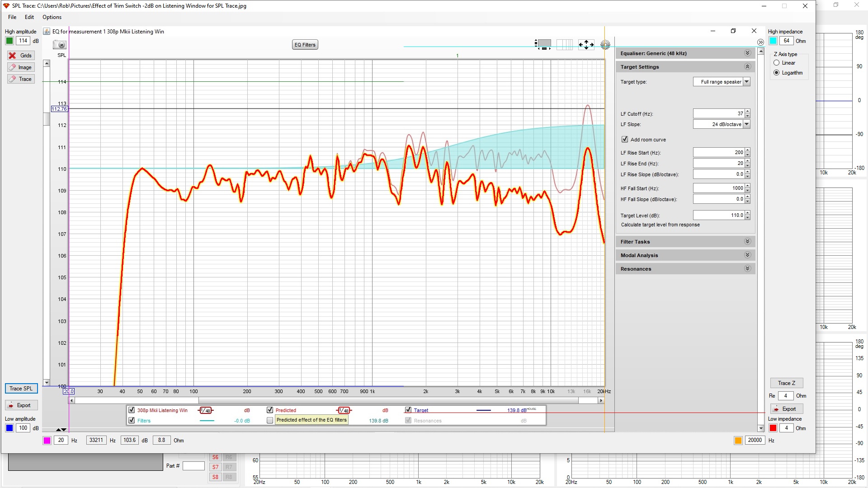The height and width of the screenshot is (488, 868).
Task: Click the frequency axis bands icon
Action: pyautogui.click(x=564, y=44)
